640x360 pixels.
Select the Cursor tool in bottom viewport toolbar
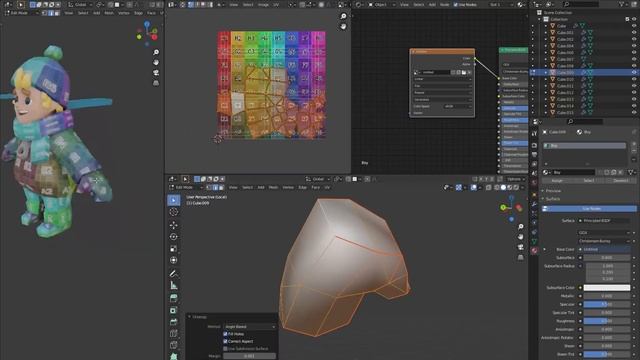click(x=173, y=212)
